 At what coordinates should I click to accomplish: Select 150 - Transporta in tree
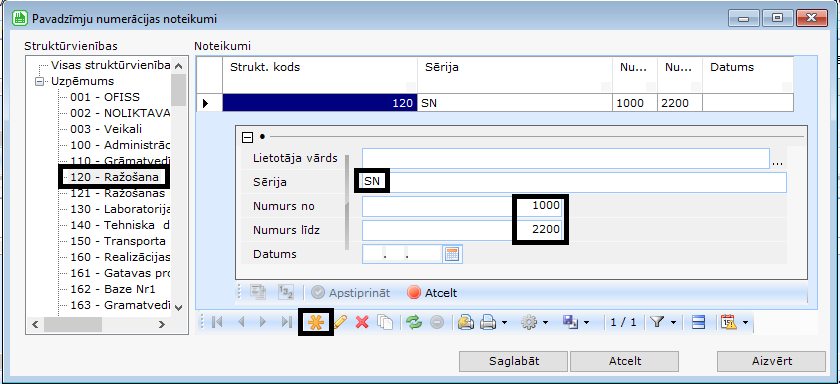pos(118,241)
